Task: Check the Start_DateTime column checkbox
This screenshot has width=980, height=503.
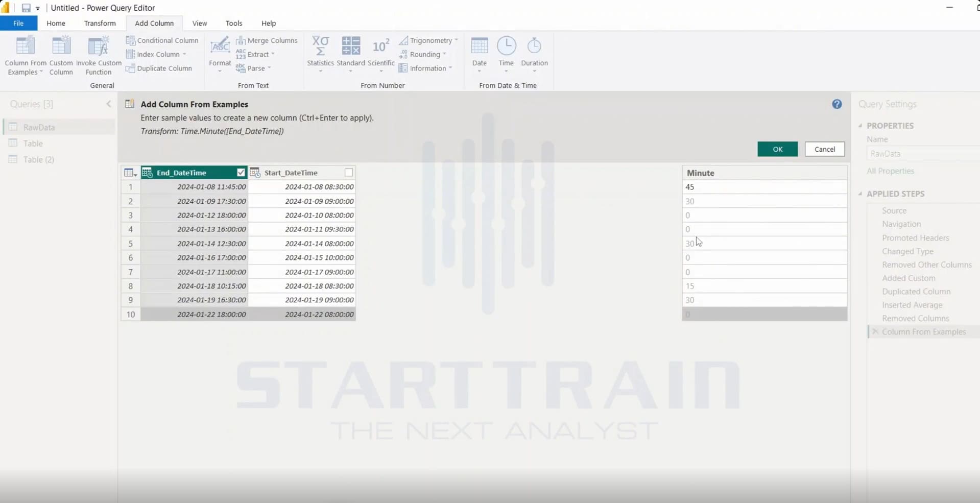Action: click(x=349, y=173)
